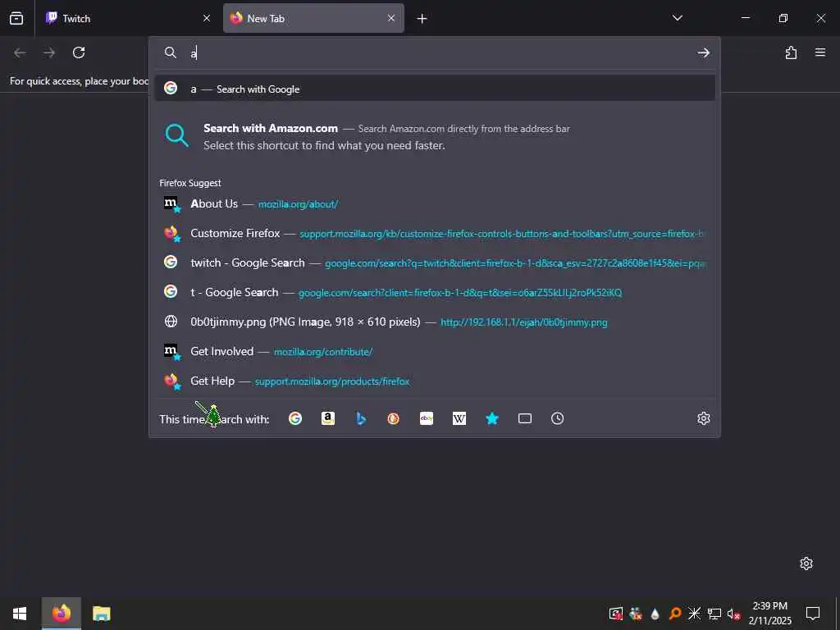Close the New Tab tab

(391, 18)
